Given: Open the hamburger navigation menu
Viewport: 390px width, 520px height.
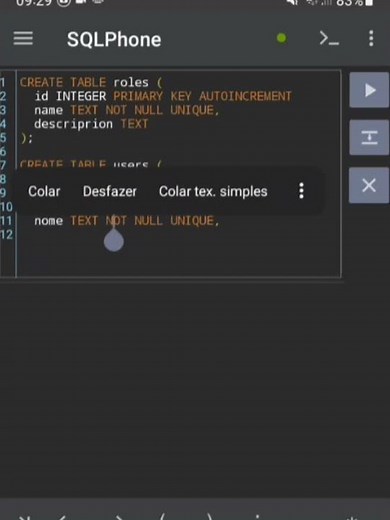Looking at the screenshot, I should click(23, 39).
